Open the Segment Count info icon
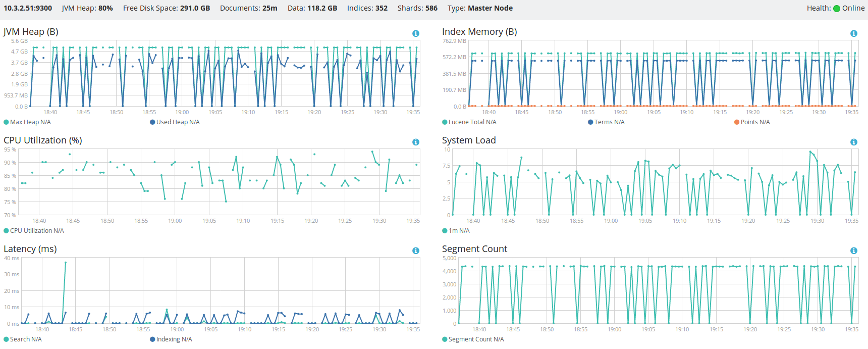Image resolution: width=868 pixels, height=349 pixels. (x=854, y=251)
